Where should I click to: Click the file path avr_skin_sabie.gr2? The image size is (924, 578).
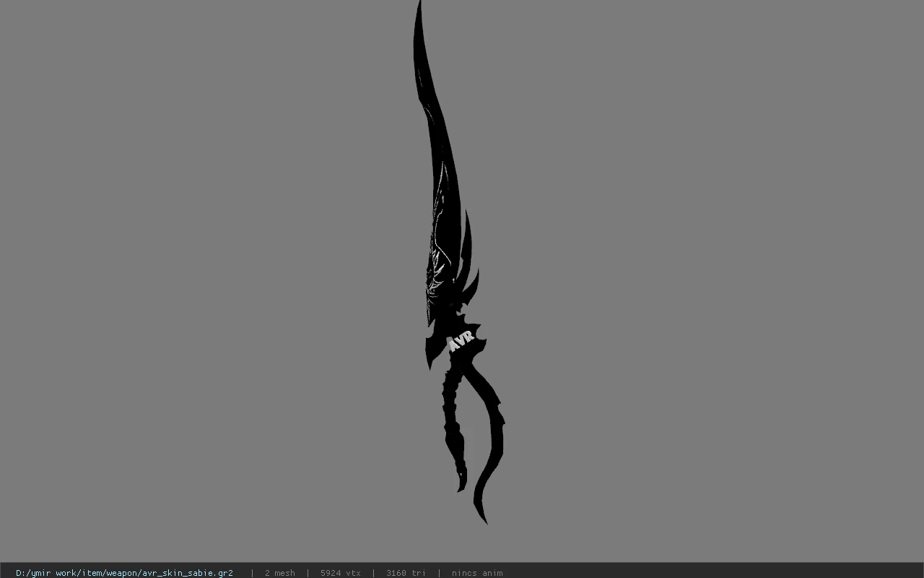[x=124, y=573]
